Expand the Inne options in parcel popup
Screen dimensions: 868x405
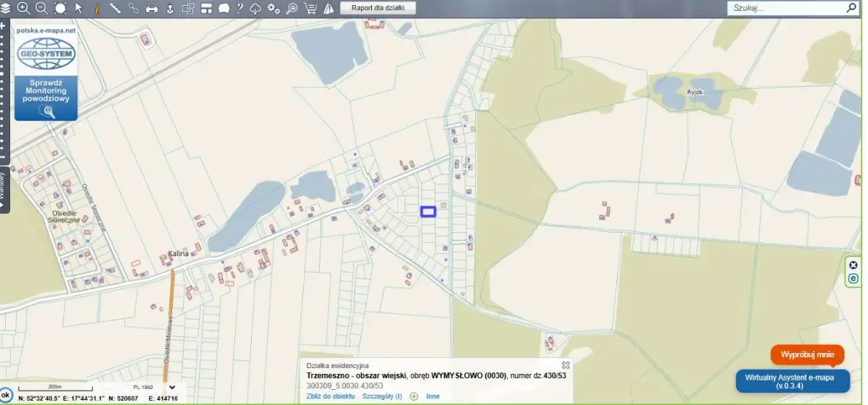[433, 396]
